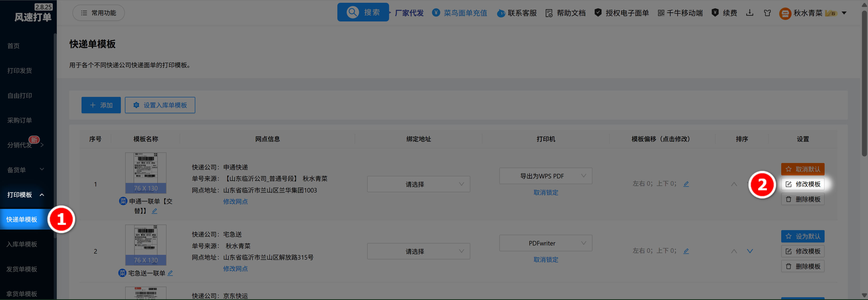Screen dimensions: 868x300
Task: Open 帮助文档 help docs
Action: pos(565,13)
